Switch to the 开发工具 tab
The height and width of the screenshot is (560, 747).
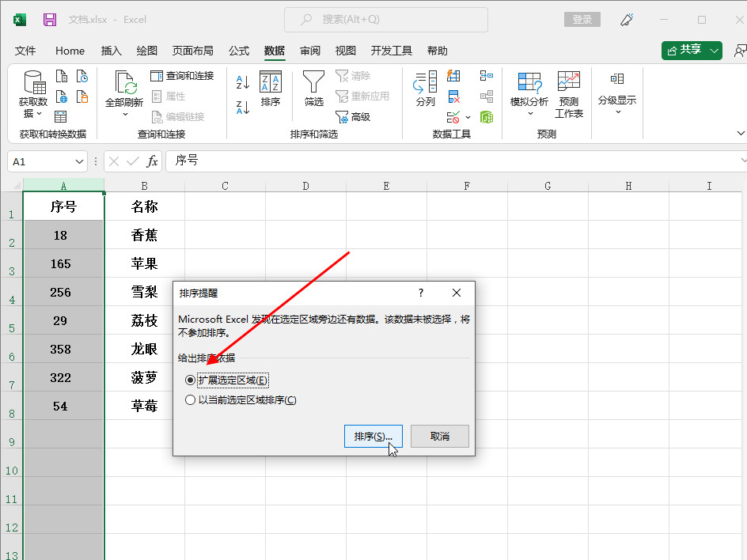(x=391, y=51)
